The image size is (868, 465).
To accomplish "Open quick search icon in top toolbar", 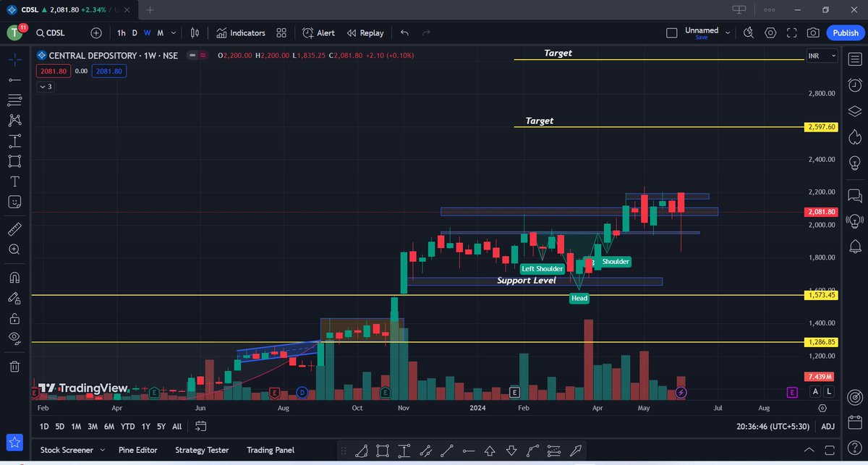I will (749, 33).
